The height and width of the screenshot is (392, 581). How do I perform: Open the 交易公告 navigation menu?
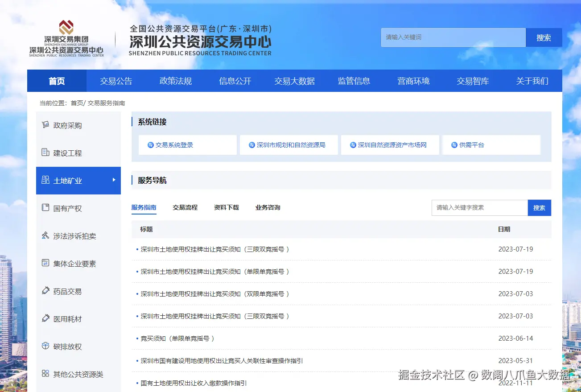click(116, 81)
